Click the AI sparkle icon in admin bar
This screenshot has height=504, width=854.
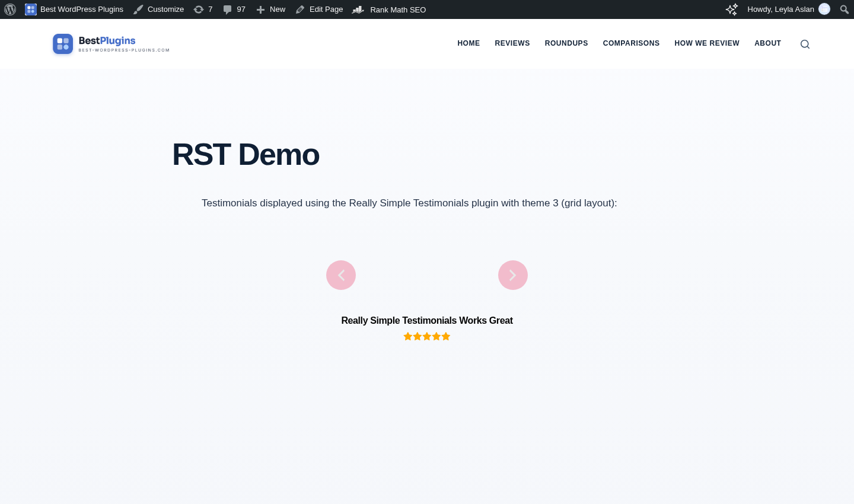point(732,9)
